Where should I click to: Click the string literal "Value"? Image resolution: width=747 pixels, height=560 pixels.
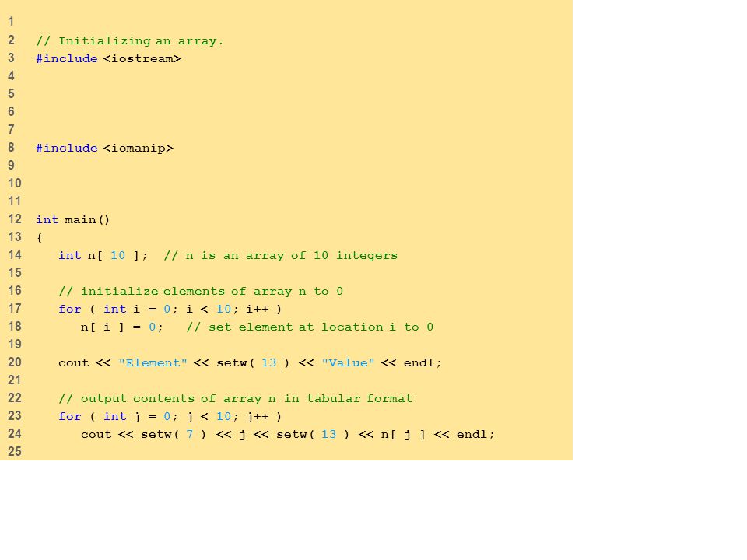point(349,363)
